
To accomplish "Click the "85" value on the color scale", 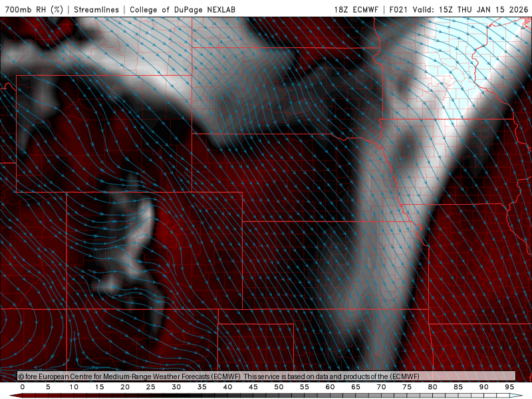I will (x=458, y=387).
